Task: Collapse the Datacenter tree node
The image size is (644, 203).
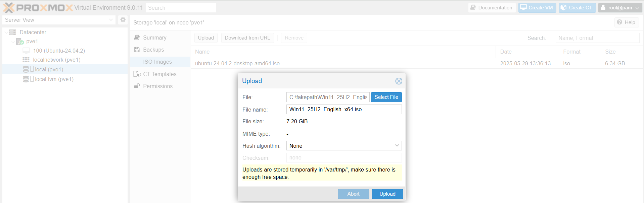Action: (x=6, y=32)
